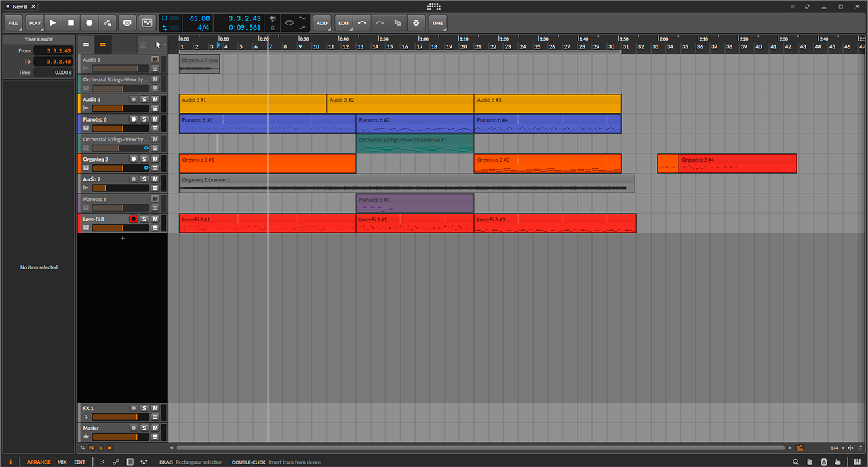
Task: Toggle the arranger loop icon
Action: 290,23
